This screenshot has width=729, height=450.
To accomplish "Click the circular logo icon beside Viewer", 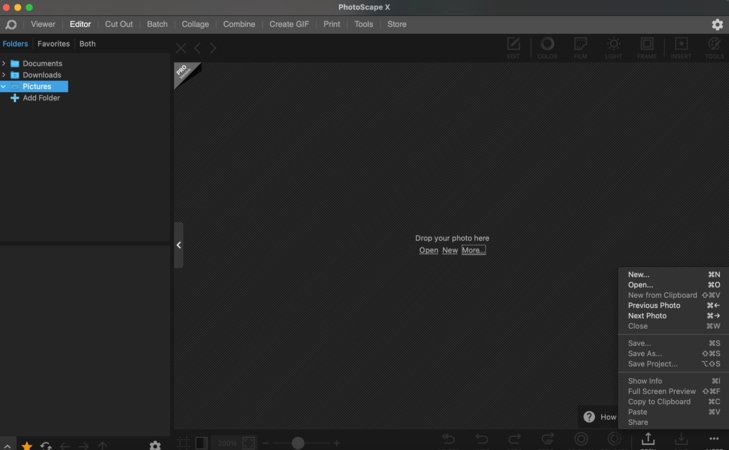I will [11, 24].
